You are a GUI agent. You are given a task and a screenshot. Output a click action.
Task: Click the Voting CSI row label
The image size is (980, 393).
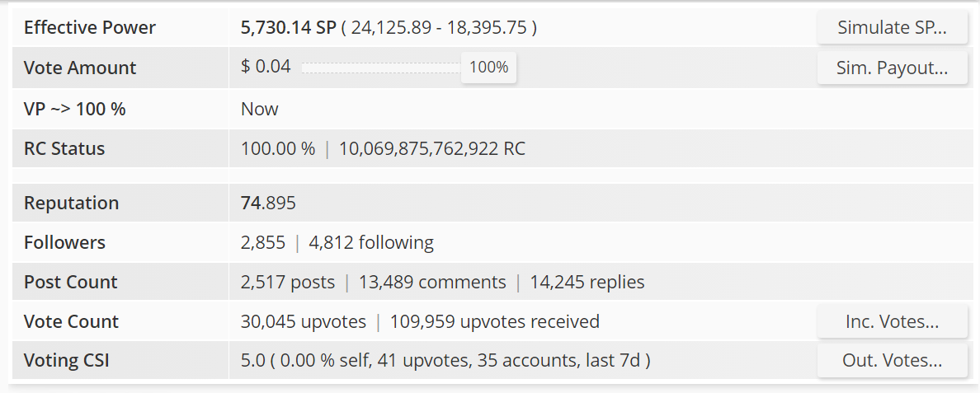click(x=66, y=361)
